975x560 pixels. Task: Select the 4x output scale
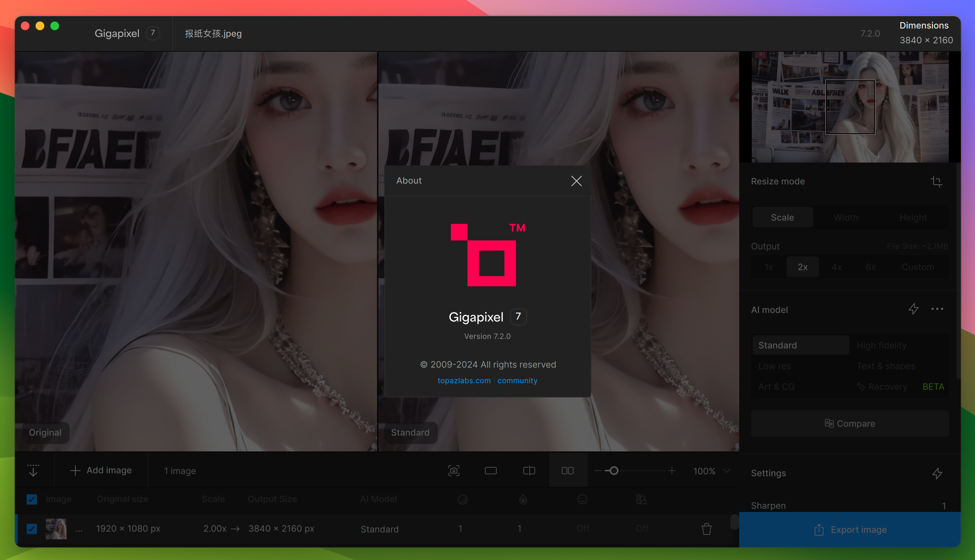coord(837,266)
